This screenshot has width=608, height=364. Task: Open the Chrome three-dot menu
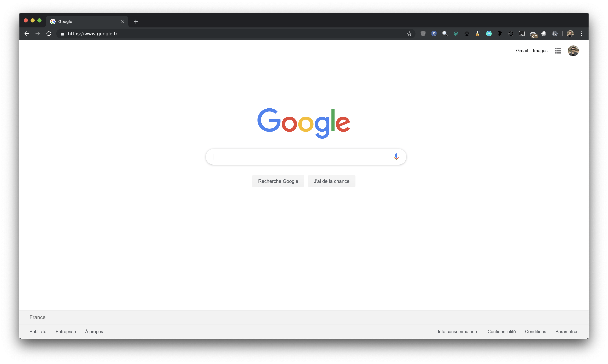[581, 34]
